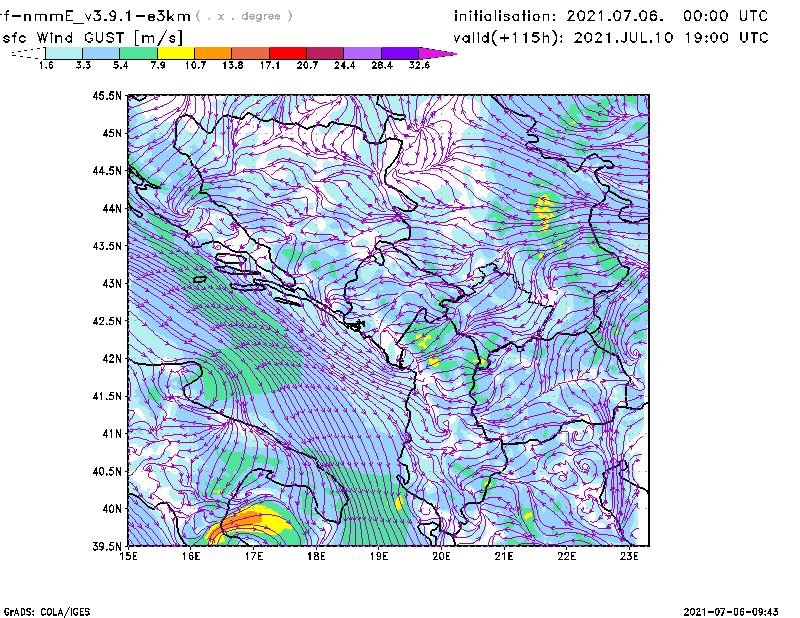
Task: Click the 41.5N latitude label
Action: click(x=107, y=396)
